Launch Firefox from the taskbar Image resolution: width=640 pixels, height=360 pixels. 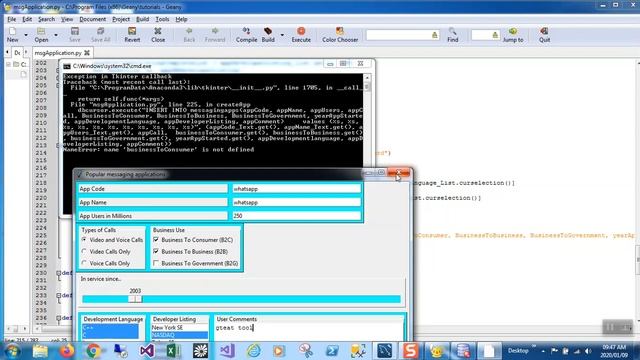point(67,351)
